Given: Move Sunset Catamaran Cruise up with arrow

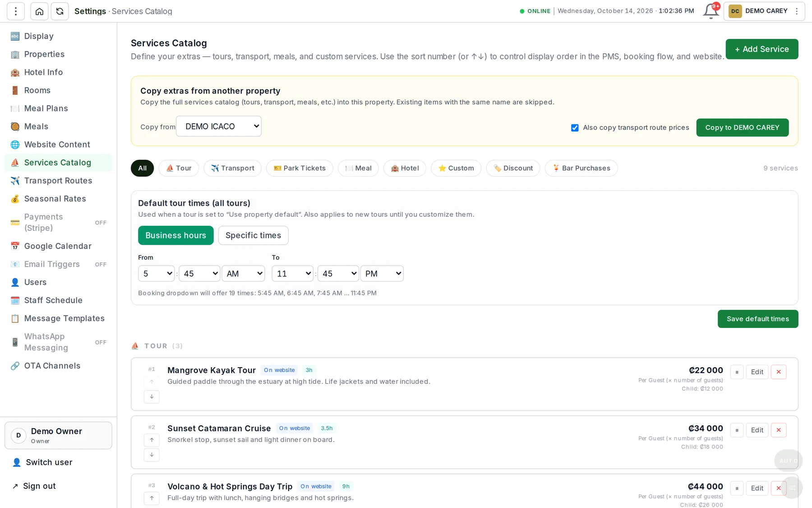Looking at the screenshot, I should (x=152, y=440).
